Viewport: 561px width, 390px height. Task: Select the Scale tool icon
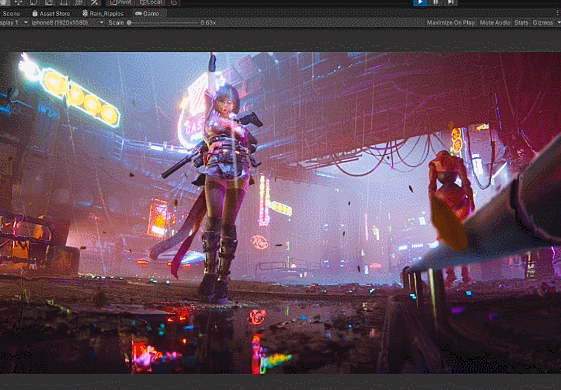pyautogui.click(x=49, y=2)
